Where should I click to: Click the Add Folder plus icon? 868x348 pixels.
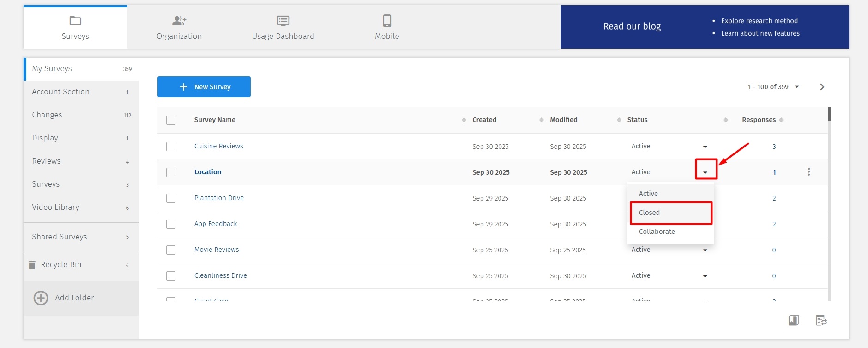click(41, 298)
